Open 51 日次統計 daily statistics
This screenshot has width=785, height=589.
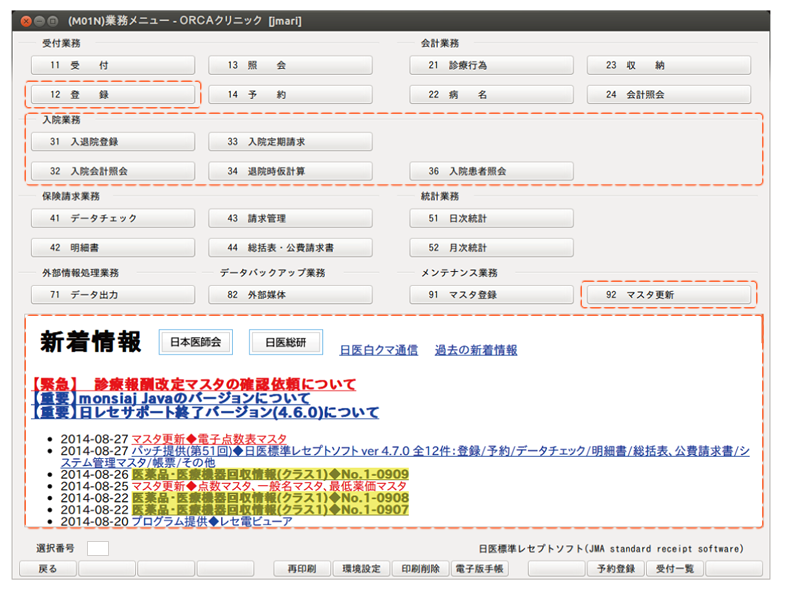[491, 218]
